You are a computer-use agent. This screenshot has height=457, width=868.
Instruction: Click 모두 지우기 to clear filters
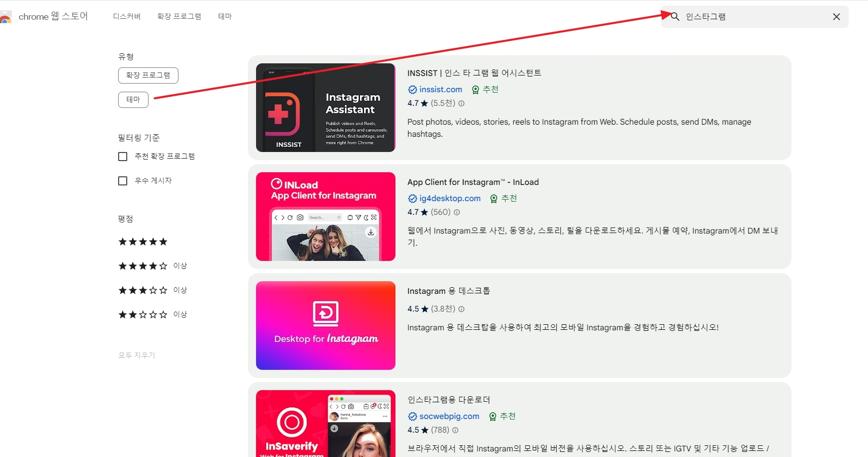coord(137,355)
